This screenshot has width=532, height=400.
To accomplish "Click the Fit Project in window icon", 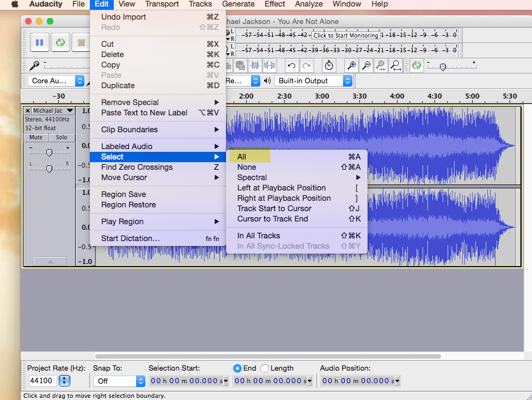I will pos(395,66).
